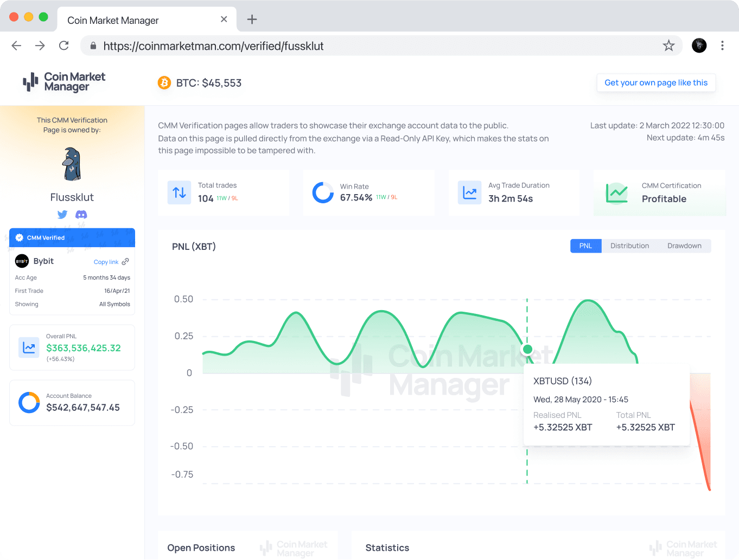739x560 pixels.
Task: Click the Total trades count 104
Action: pyautogui.click(x=206, y=198)
